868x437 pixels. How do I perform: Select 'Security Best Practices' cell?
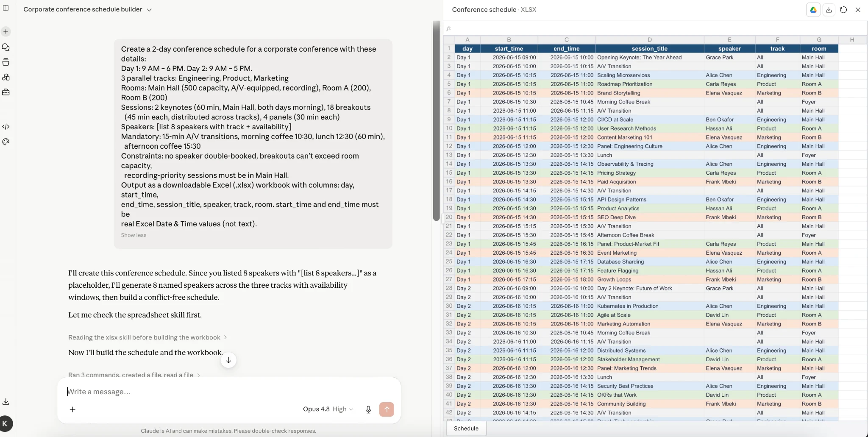tap(649, 386)
